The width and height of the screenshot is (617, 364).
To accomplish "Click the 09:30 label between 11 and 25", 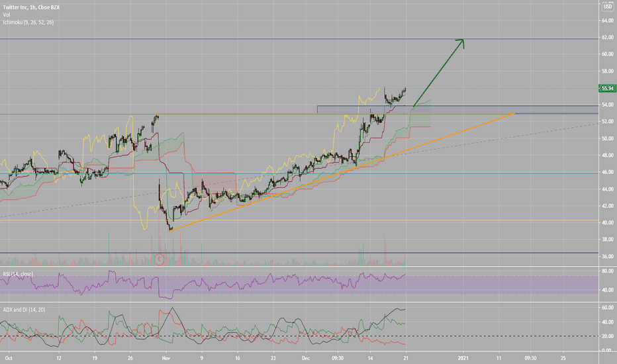I will pyautogui.click(x=530, y=358).
